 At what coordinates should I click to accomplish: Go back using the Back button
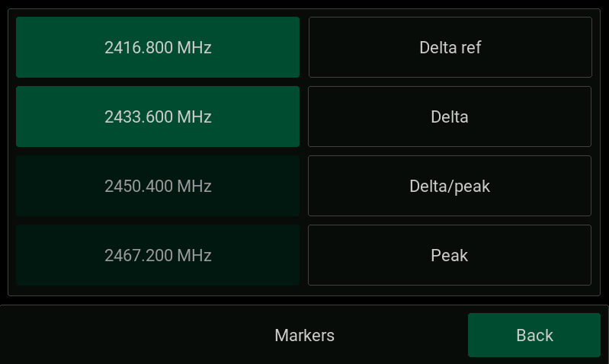pyautogui.click(x=534, y=335)
